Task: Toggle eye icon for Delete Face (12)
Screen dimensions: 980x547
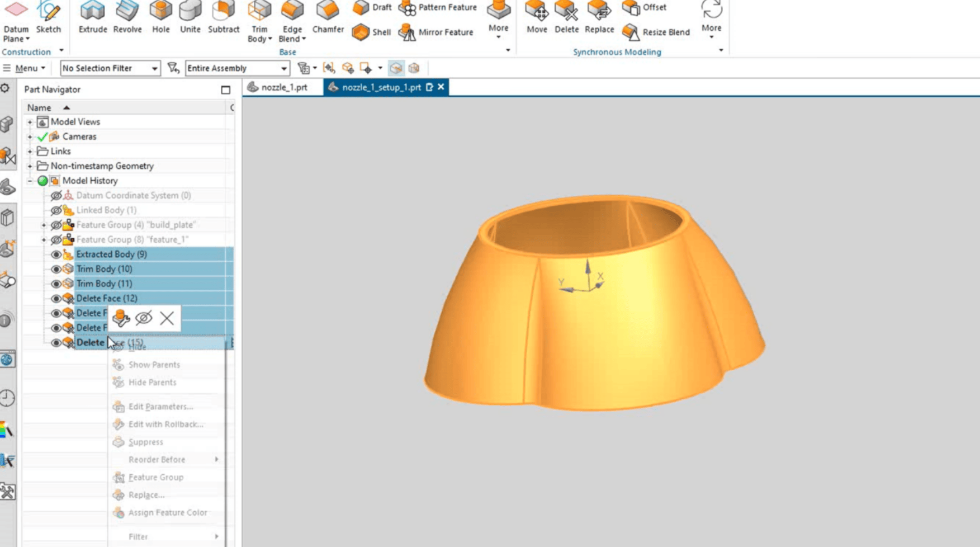Action: click(x=56, y=299)
